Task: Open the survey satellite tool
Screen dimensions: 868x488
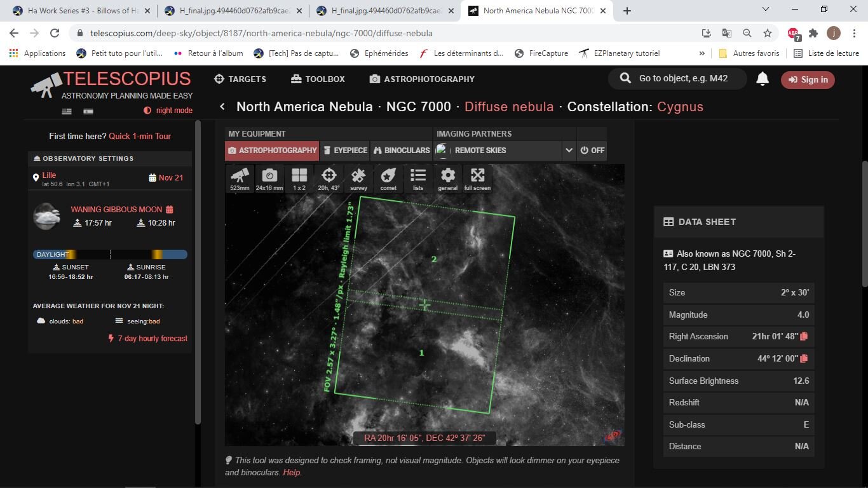Action: (x=358, y=179)
